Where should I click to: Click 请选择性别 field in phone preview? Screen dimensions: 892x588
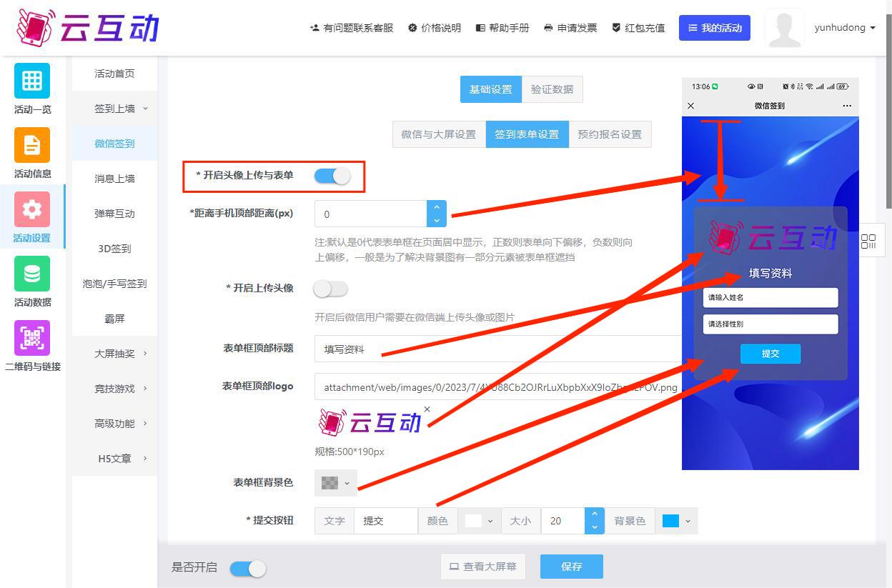(x=770, y=324)
